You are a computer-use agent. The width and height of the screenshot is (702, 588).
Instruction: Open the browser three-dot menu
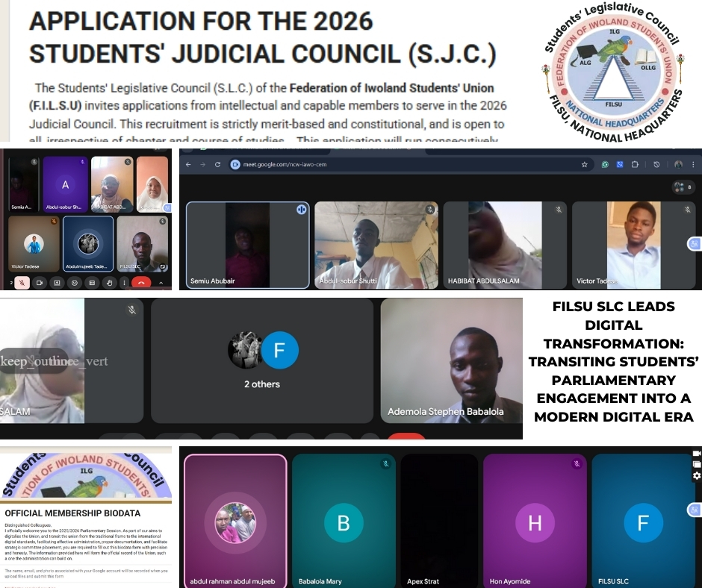[693, 165]
